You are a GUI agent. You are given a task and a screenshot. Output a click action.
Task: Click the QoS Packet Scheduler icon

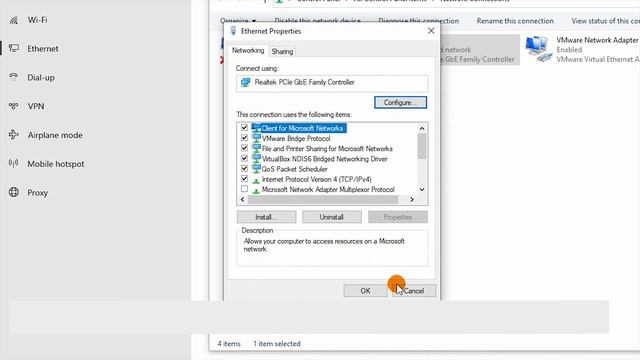[x=256, y=169]
